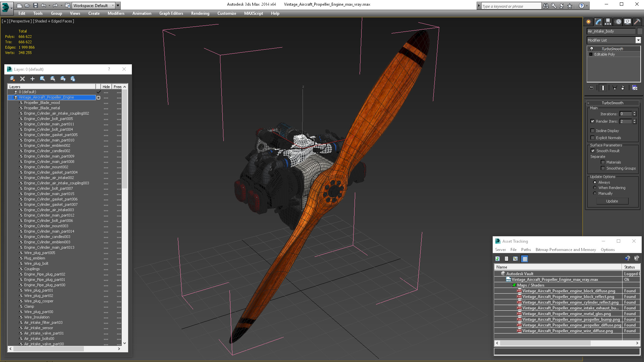Click the New Scene toolbar icon

pyautogui.click(x=19, y=5)
